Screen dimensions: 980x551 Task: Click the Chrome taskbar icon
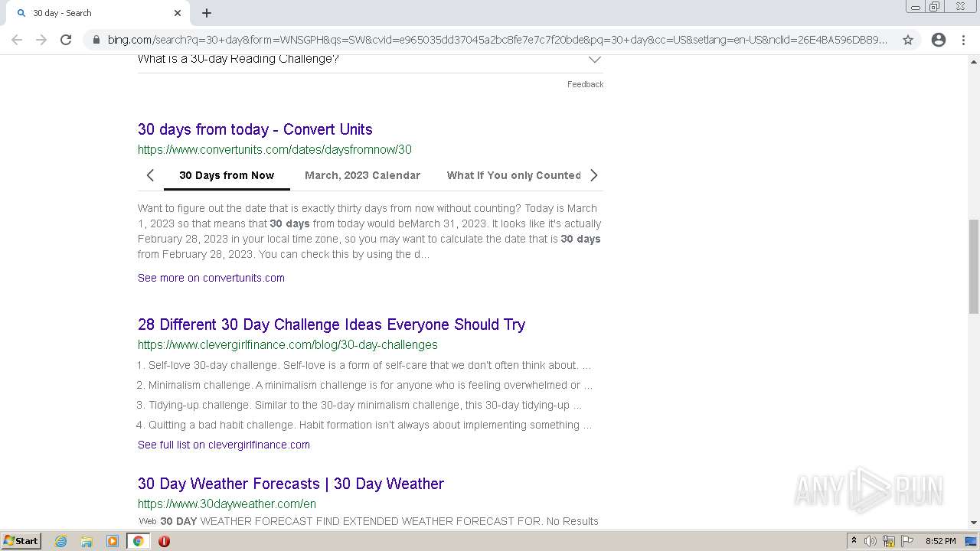pos(138,541)
